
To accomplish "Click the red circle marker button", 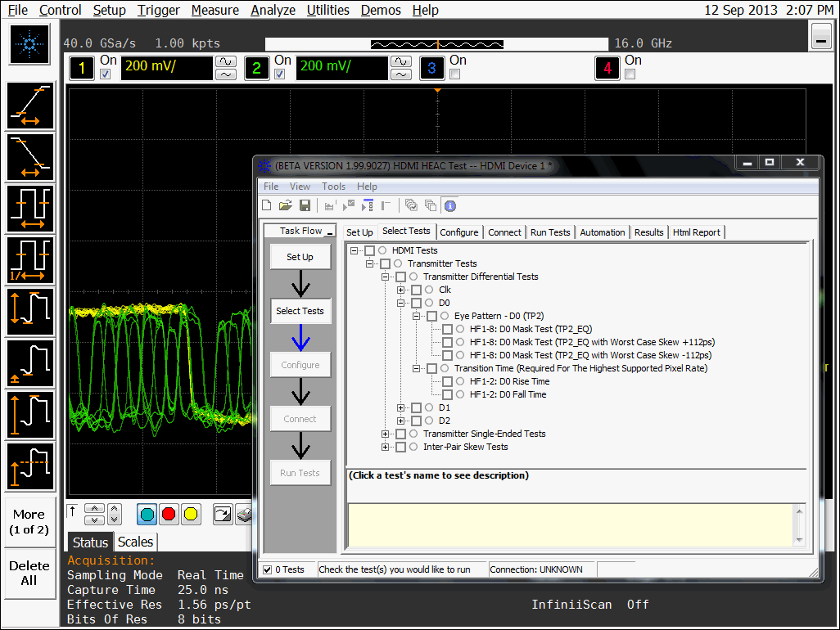I will point(169,514).
